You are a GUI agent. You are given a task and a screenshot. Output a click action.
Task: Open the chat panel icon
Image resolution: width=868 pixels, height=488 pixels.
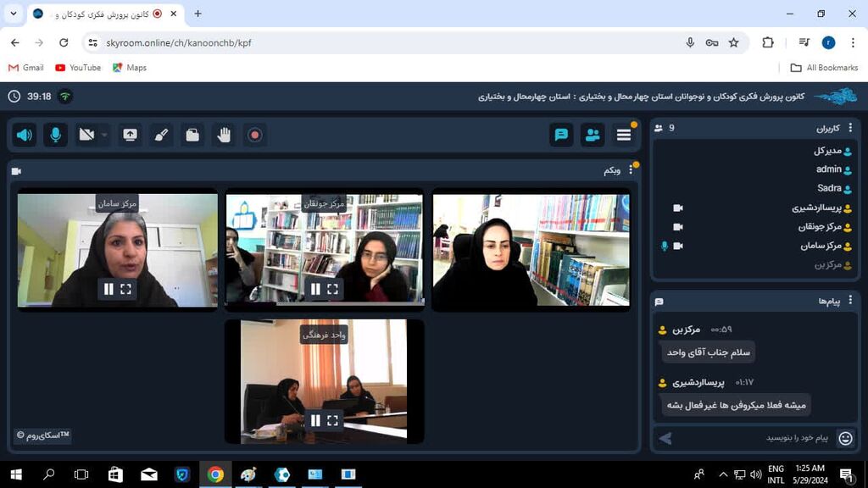[561, 135]
